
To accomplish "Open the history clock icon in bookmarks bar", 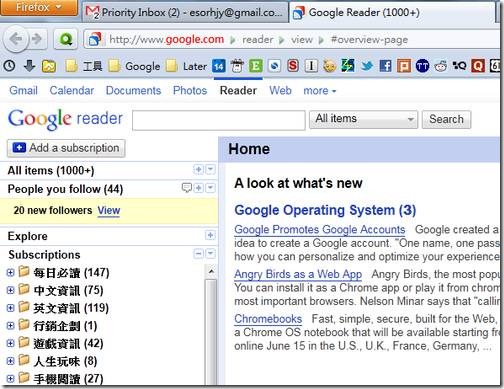I will [9, 66].
